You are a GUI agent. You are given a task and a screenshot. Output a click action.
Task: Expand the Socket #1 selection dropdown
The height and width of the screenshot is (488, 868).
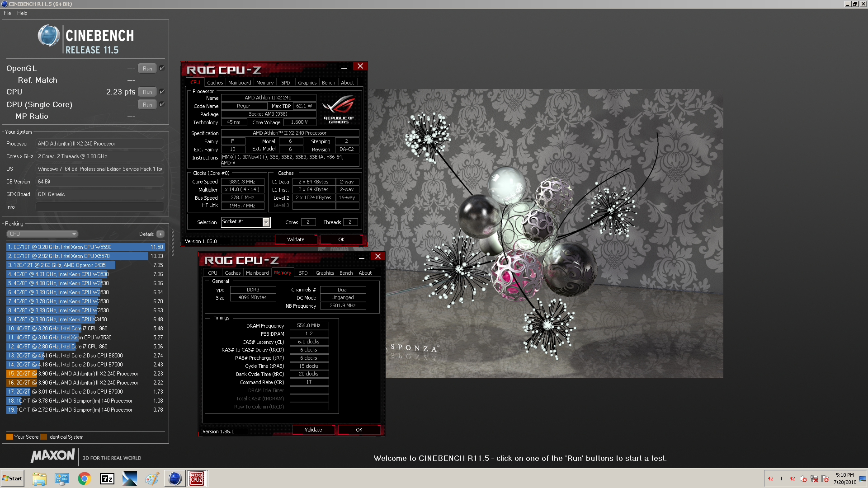tap(266, 222)
